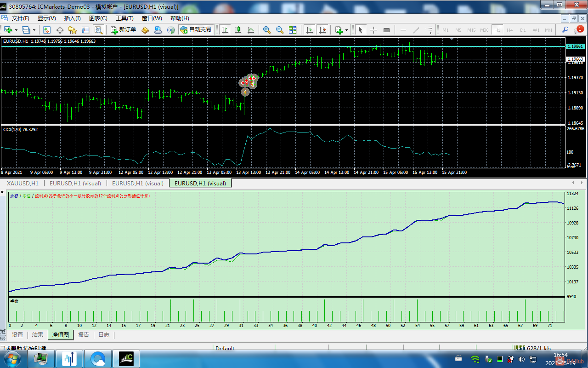Open the 文件(F) menu
The width and height of the screenshot is (588, 368).
pos(20,18)
